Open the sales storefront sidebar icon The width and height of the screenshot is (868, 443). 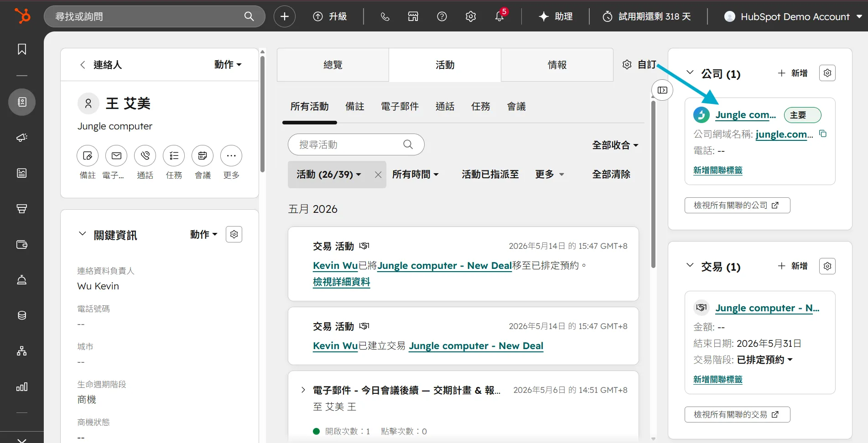22,209
